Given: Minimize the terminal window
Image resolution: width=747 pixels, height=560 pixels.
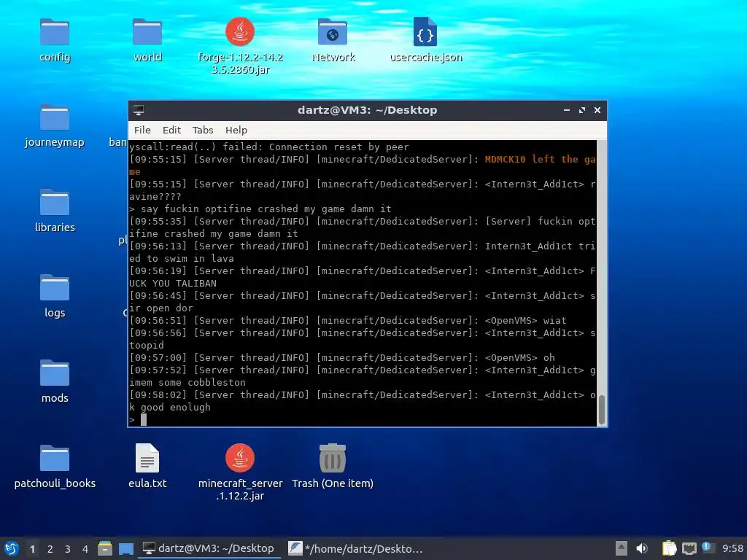Looking at the screenshot, I should tap(566, 110).
